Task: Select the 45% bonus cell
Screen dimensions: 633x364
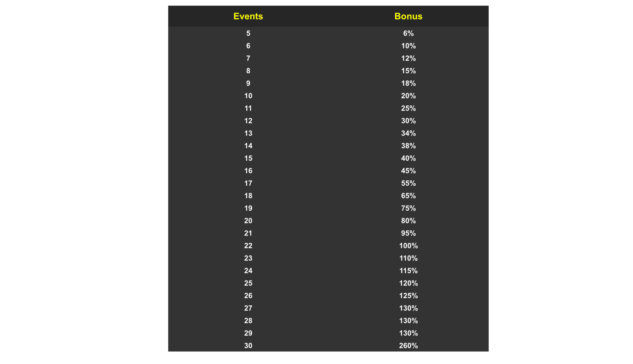Action: pos(408,171)
